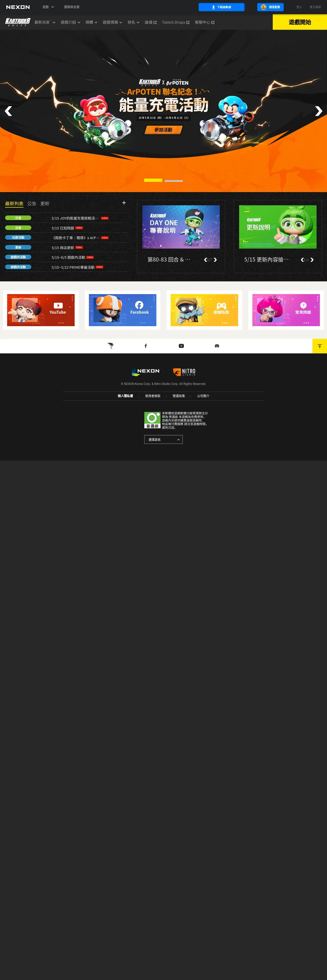Select the first yellow carousel indicator
Image resolution: width=327 pixels, height=980 pixels.
coord(153,180)
